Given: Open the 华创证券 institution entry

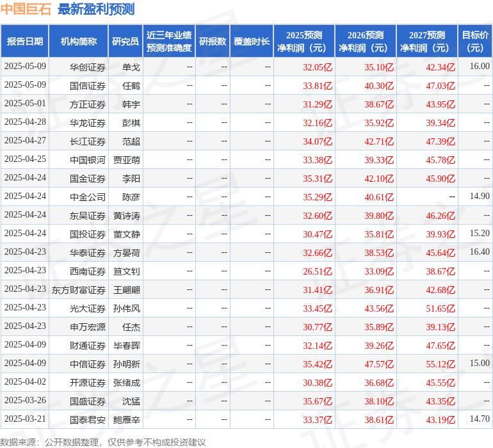Looking at the screenshot, I should 88,67.
